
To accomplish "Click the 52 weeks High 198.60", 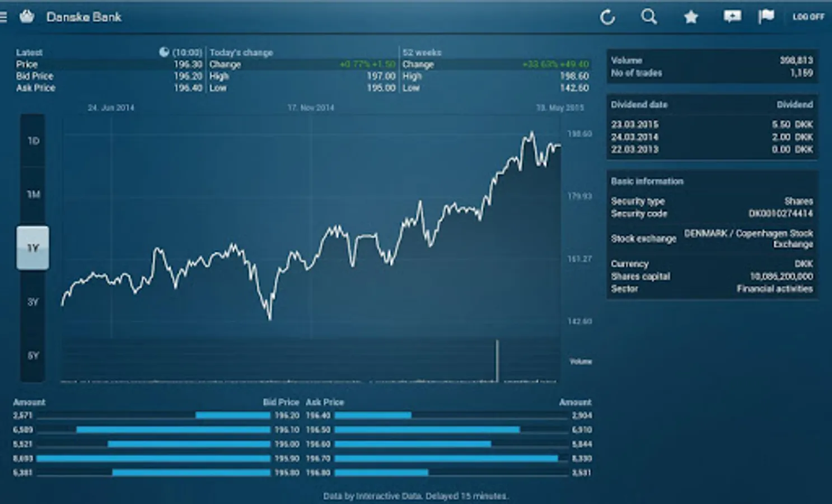I will (574, 76).
